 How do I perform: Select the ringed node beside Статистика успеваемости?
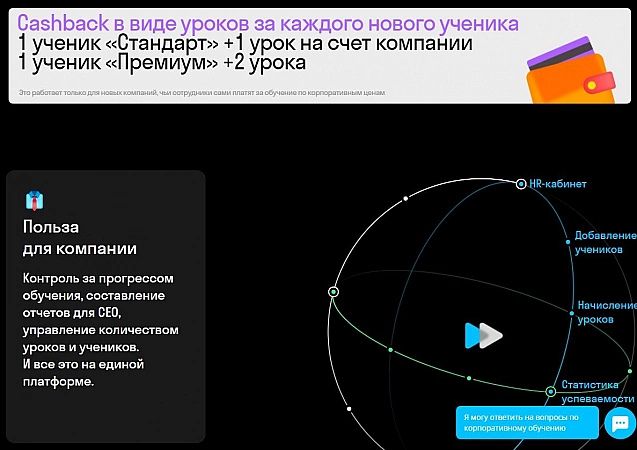(x=550, y=391)
